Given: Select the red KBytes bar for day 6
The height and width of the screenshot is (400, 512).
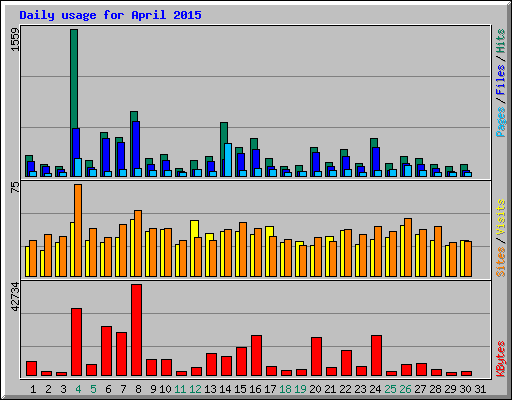Looking at the screenshot, I should [x=106, y=351].
